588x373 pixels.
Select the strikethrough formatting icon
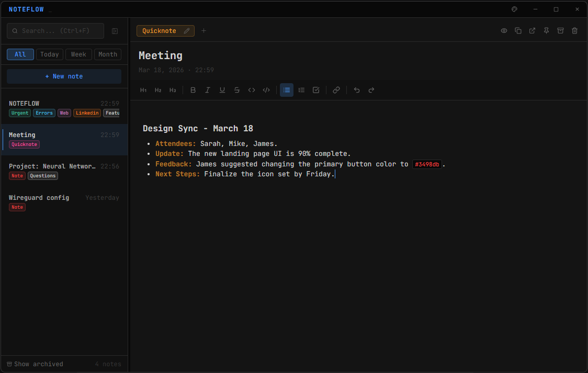coord(237,90)
